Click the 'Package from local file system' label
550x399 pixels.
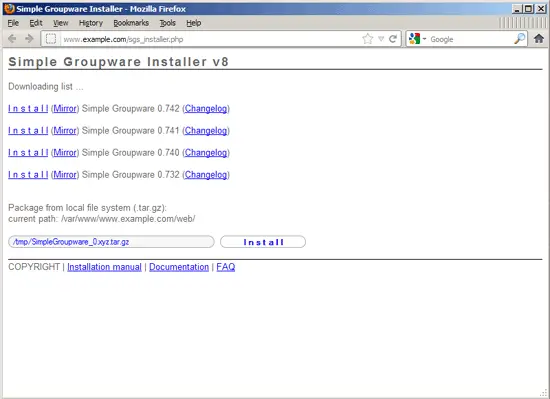coord(87,208)
